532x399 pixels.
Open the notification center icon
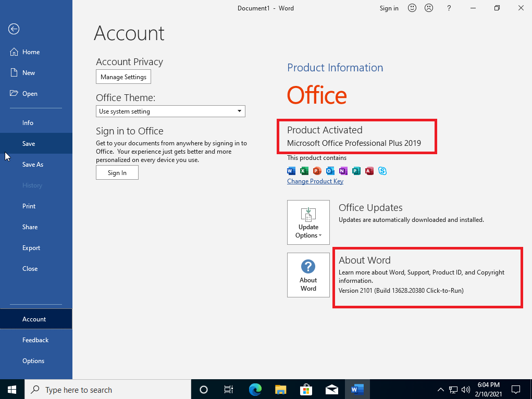click(516, 390)
